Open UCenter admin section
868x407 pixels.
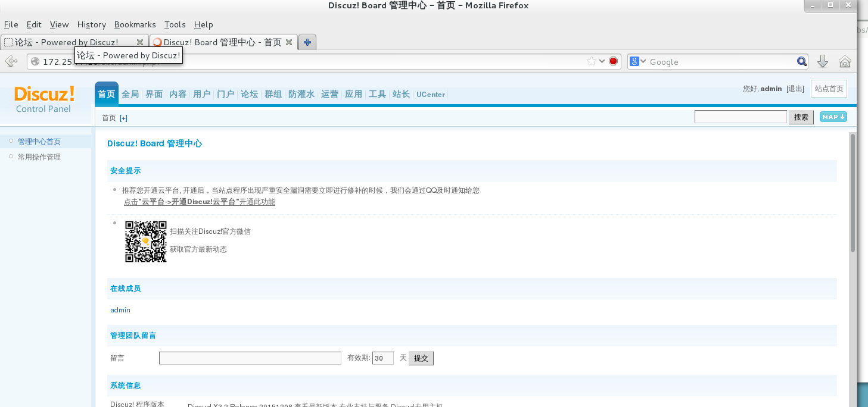431,94
